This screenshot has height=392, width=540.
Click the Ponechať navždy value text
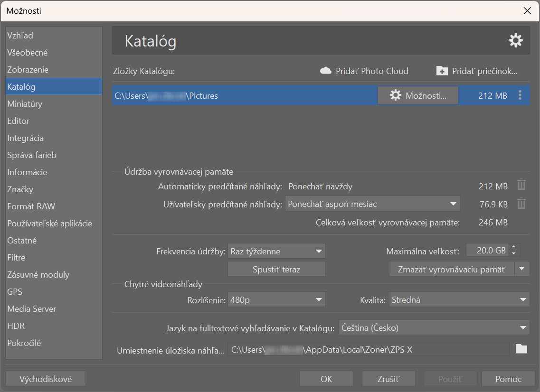(320, 187)
